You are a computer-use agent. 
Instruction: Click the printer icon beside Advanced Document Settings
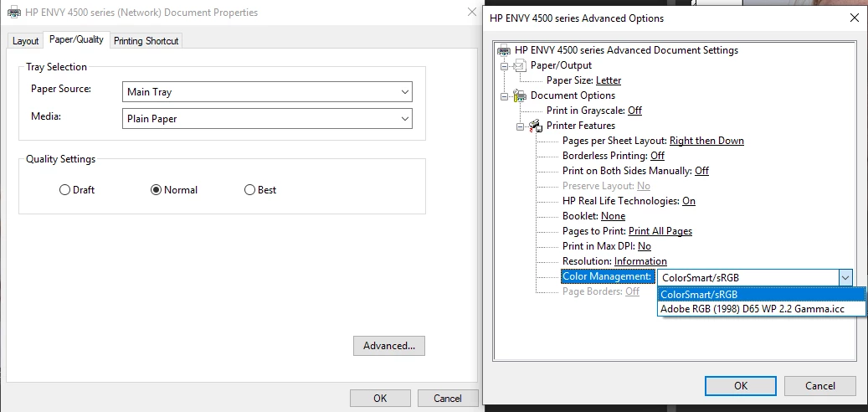504,50
